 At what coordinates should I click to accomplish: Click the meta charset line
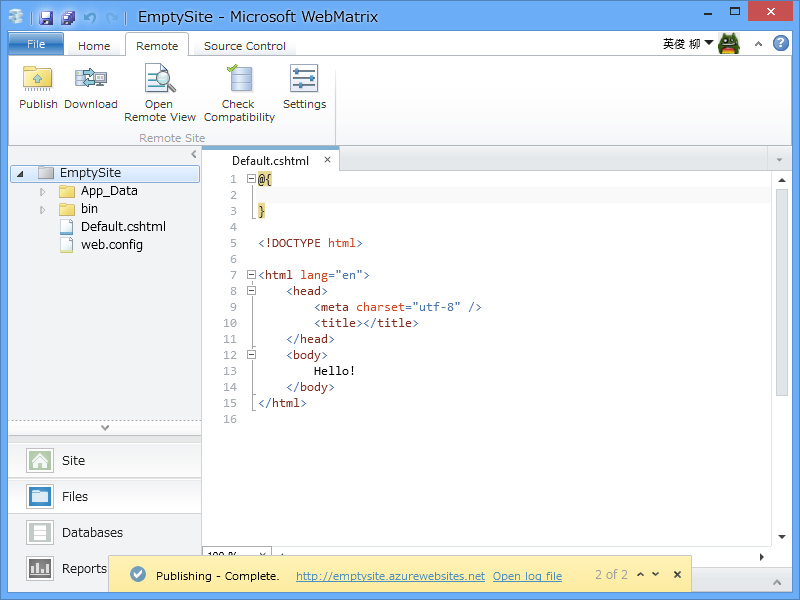[x=398, y=307]
